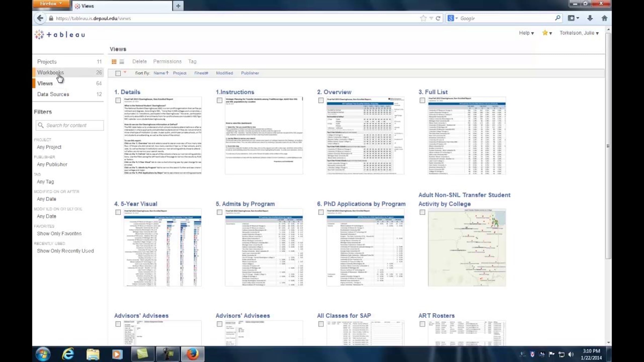The image size is (644, 362).
Task: Click browser back arrow button
Action: 40,18
